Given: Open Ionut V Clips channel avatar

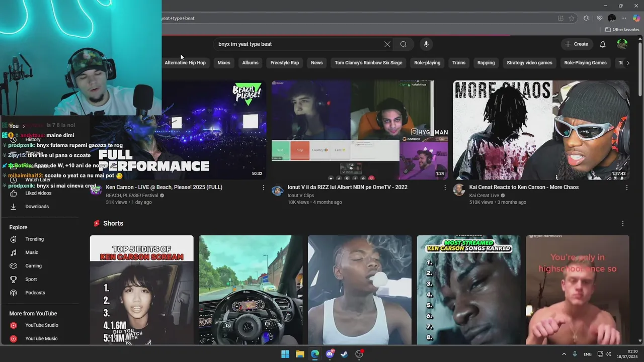Looking at the screenshot, I should pos(277,190).
